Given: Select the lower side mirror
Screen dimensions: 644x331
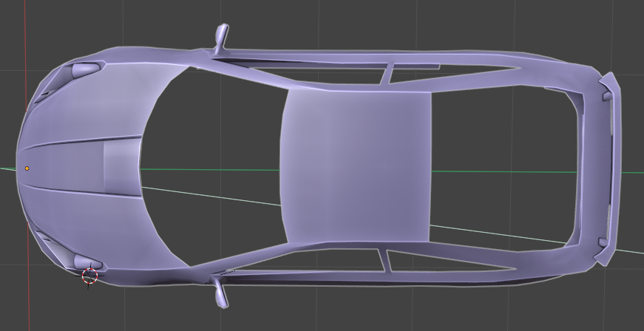Looking at the screenshot, I should (222, 294).
